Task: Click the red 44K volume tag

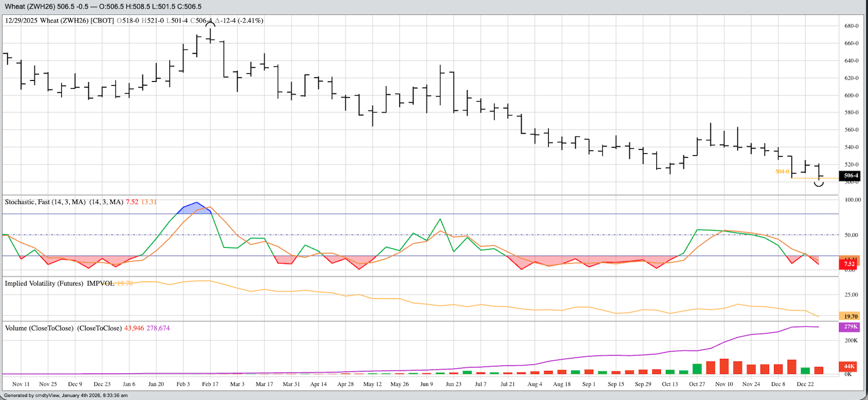Action: click(x=849, y=366)
